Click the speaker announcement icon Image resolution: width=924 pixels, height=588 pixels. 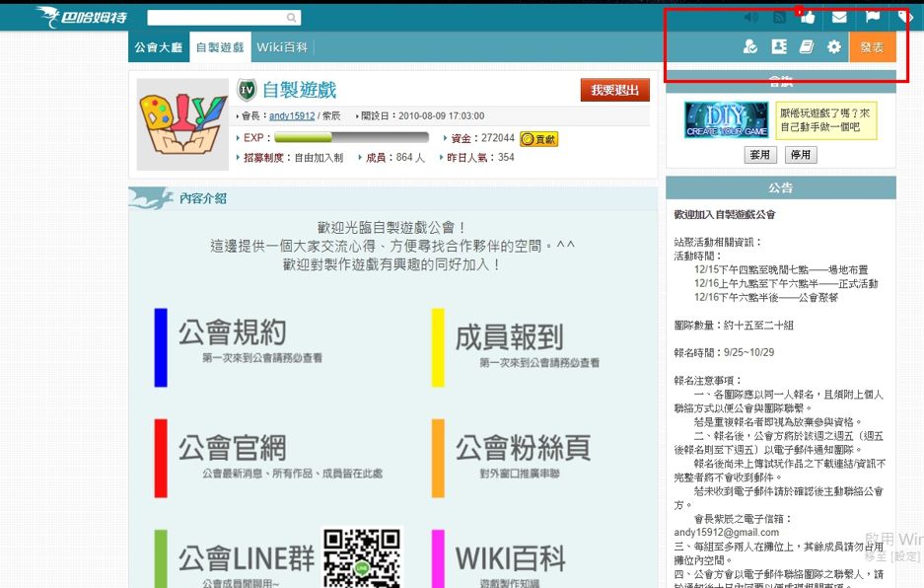tap(750, 18)
